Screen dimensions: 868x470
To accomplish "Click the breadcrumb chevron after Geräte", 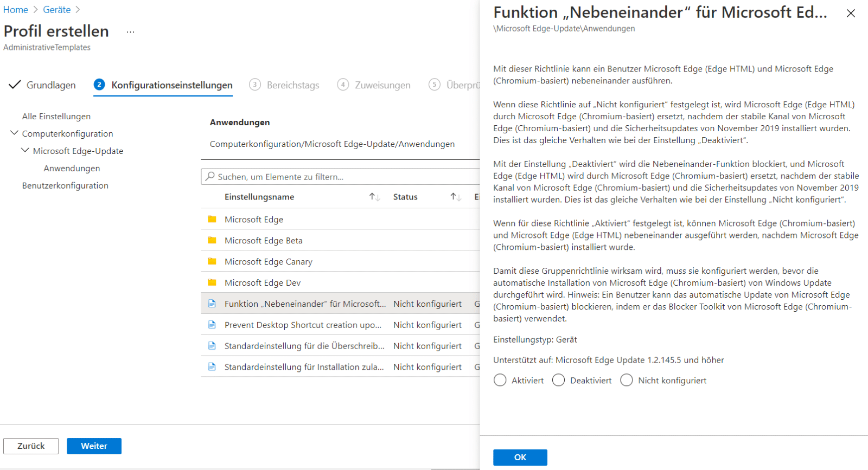I will click(x=78, y=10).
